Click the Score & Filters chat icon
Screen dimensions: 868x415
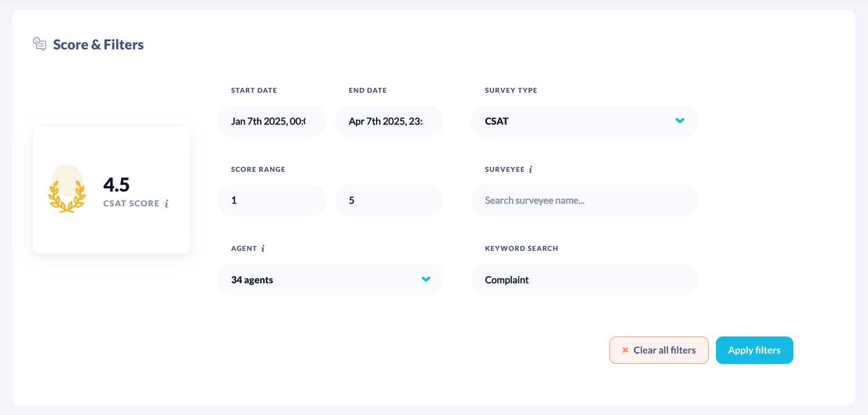point(40,44)
